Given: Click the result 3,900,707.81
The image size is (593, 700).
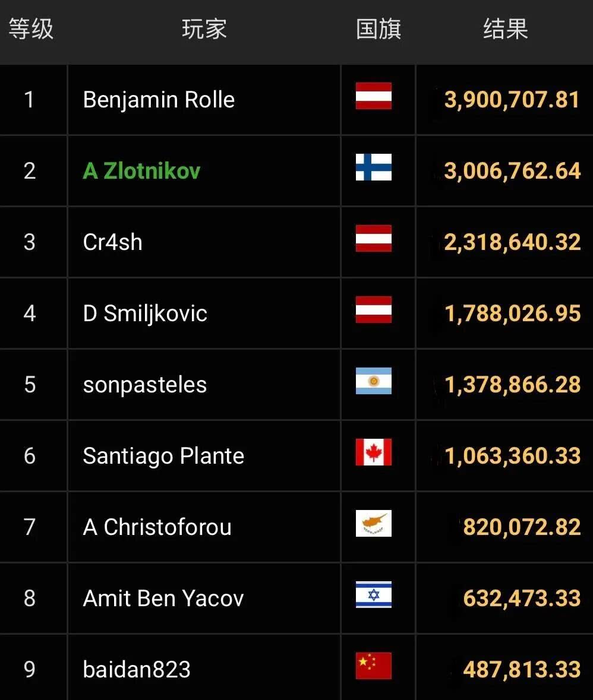Looking at the screenshot, I should (512, 100).
